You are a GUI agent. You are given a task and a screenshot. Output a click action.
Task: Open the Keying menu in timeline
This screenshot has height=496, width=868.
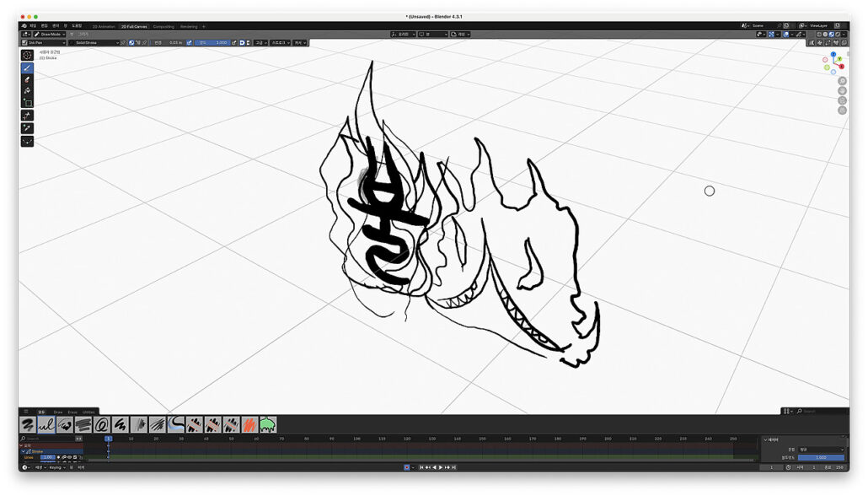pos(57,467)
